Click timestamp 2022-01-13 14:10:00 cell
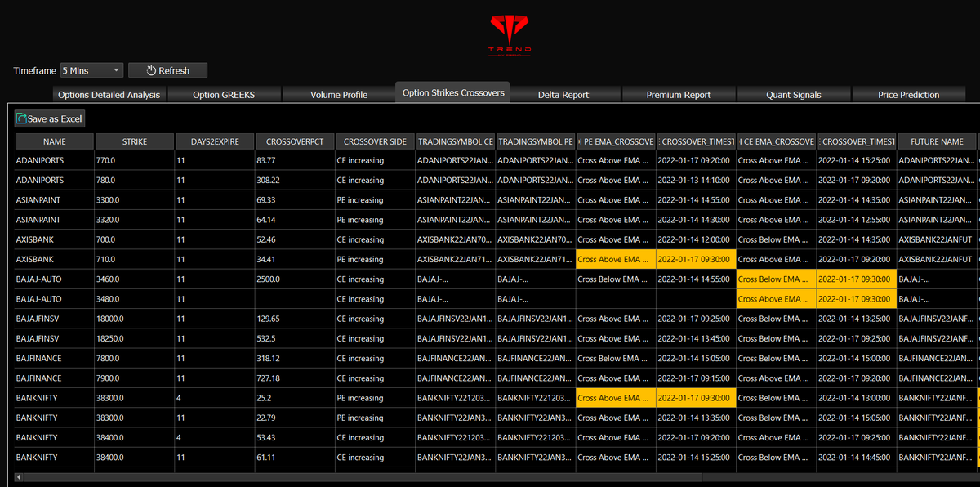This screenshot has height=487, width=980. [696, 180]
